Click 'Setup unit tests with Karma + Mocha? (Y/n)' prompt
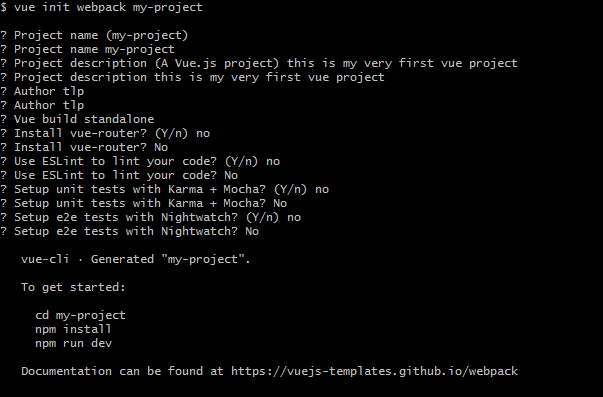 [165, 189]
